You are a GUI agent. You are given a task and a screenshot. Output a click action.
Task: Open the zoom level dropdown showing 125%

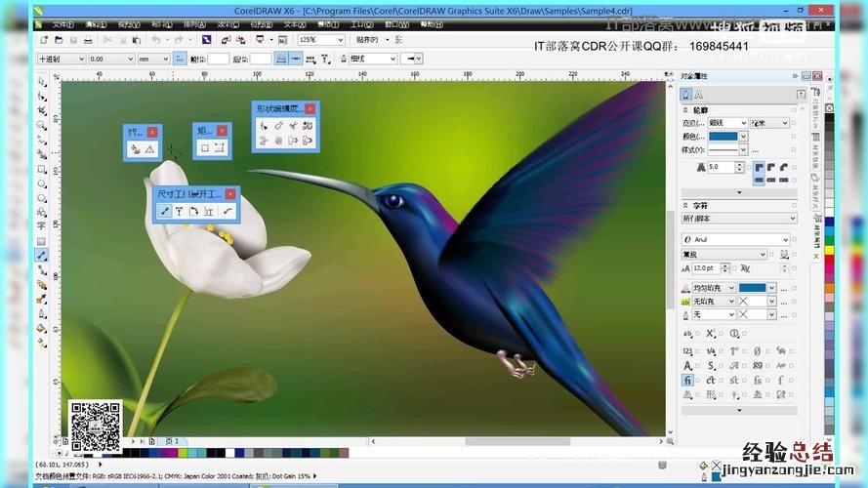click(339, 40)
